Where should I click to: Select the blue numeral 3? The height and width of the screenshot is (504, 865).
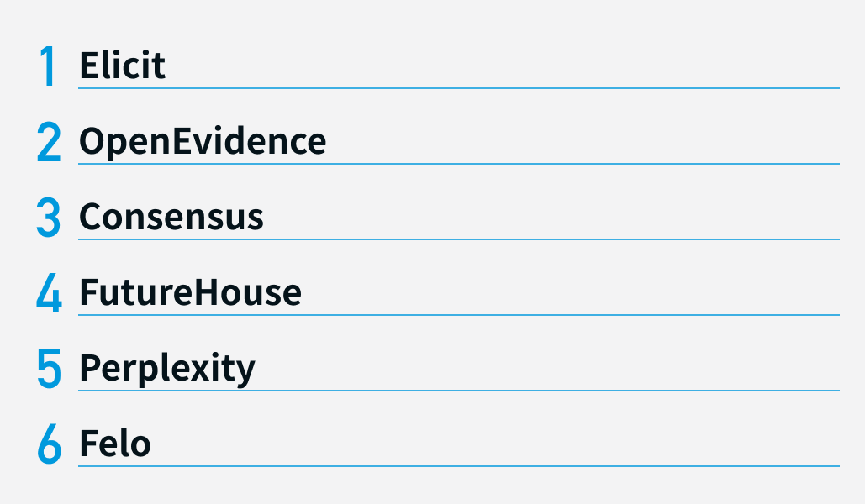click(49, 218)
